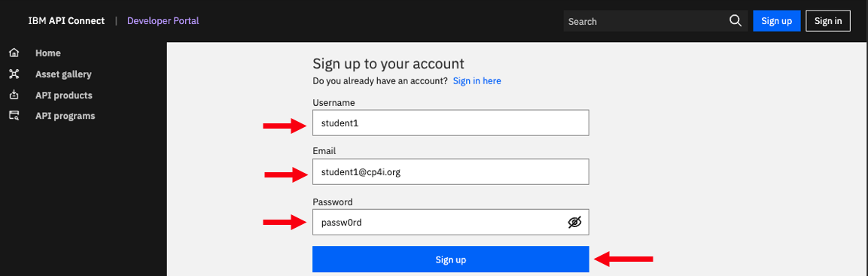Screen dimensions: 868x276
Task: Focus the Email input field
Action: (451, 172)
